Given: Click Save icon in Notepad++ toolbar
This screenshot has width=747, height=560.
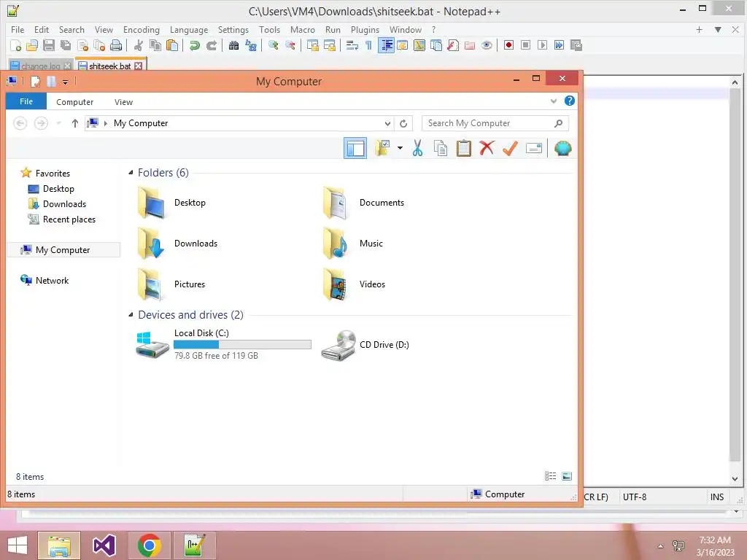Looking at the screenshot, I should 49,45.
